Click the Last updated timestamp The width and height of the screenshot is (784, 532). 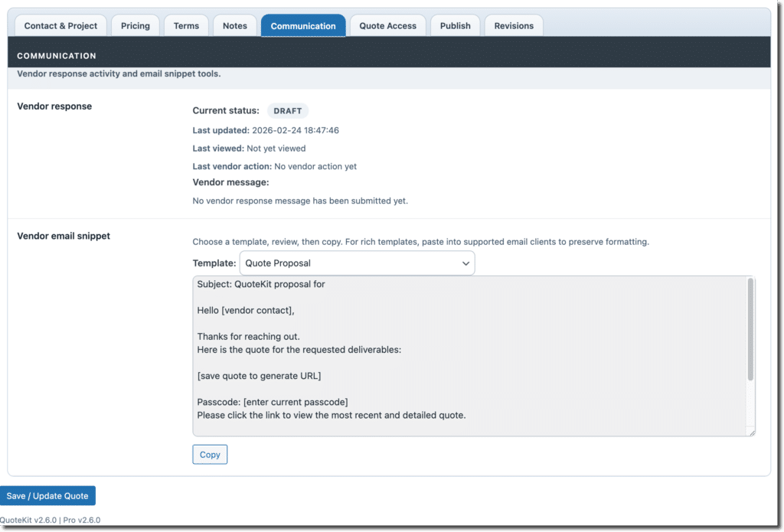pyautogui.click(x=296, y=130)
